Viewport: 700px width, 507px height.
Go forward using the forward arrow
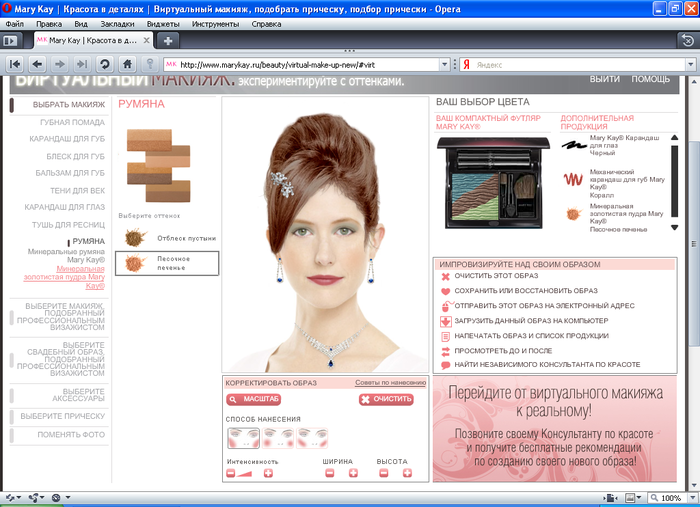click(60, 65)
